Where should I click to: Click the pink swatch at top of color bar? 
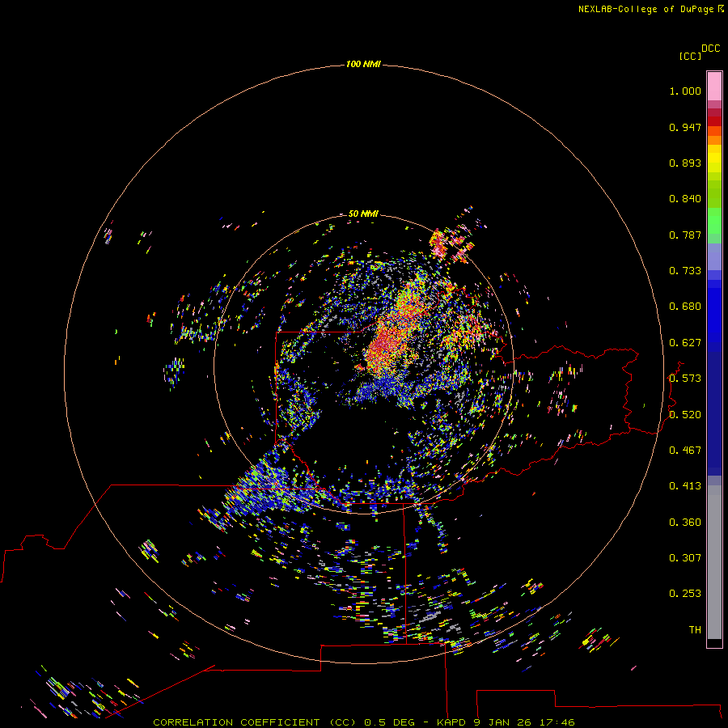pyautogui.click(x=714, y=87)
